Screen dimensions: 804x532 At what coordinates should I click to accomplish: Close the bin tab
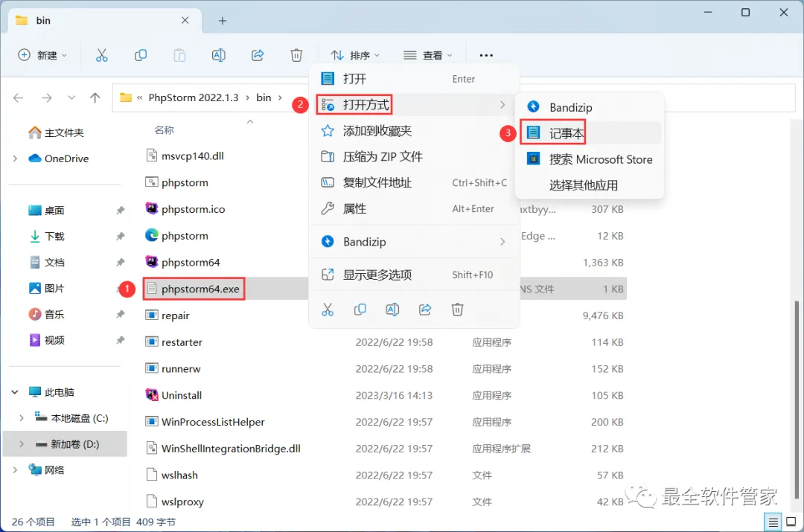[x=185, y=21]
